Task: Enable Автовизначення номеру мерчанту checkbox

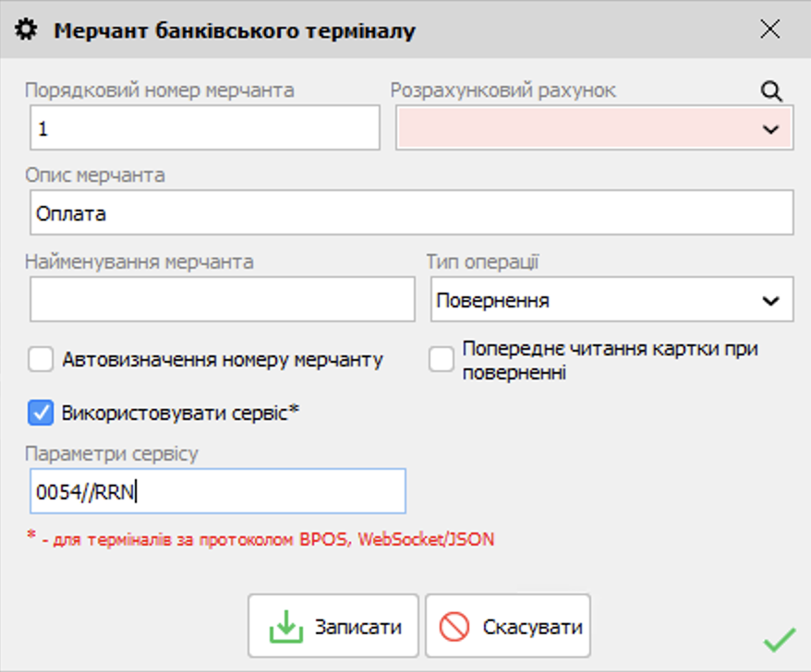Action: [x=41, y=359]
